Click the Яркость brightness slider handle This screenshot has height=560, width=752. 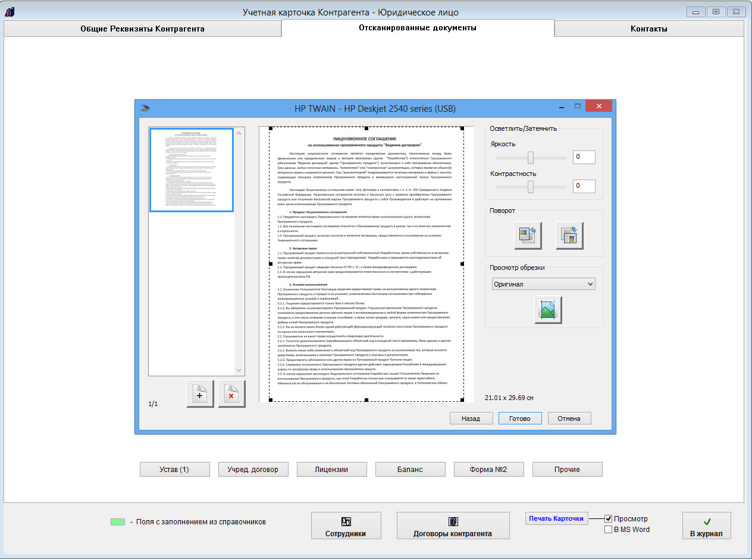(x=530, y=158)
